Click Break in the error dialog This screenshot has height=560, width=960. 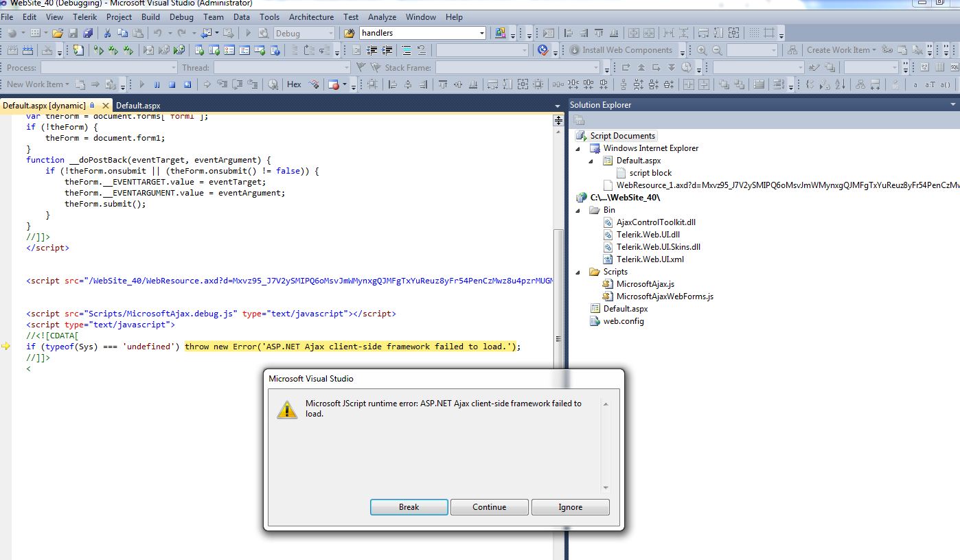pyautogui.click(x=409, y=507)
